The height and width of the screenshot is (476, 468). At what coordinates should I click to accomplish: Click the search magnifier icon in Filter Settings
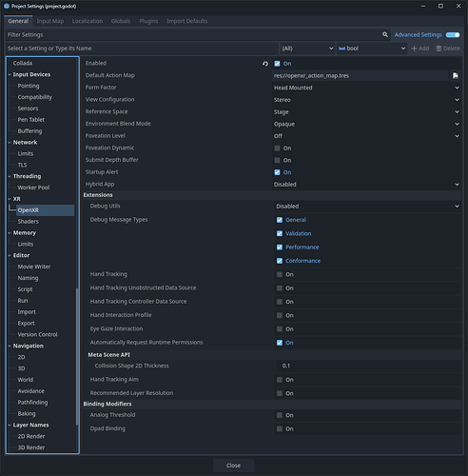[385, 34]
